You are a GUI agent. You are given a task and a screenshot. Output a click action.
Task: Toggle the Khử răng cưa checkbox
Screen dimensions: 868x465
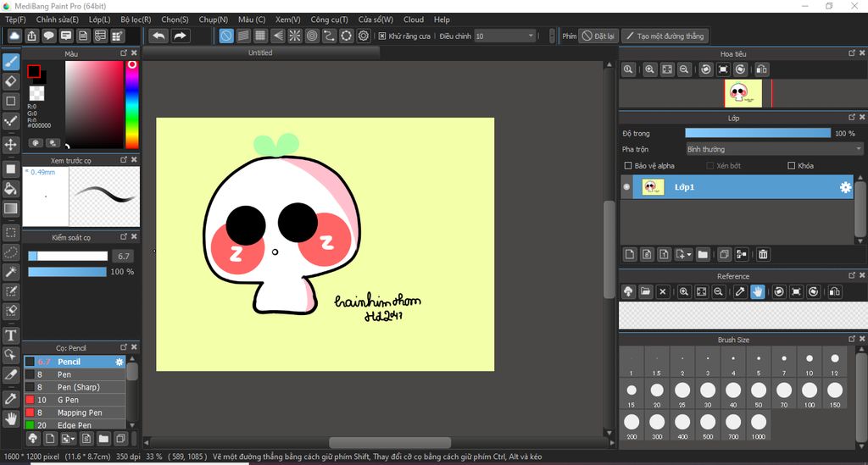coord(382,36)
